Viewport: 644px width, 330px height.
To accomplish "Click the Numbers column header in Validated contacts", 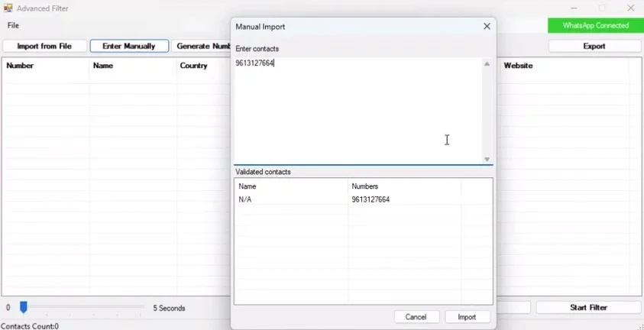I will 404,186.
